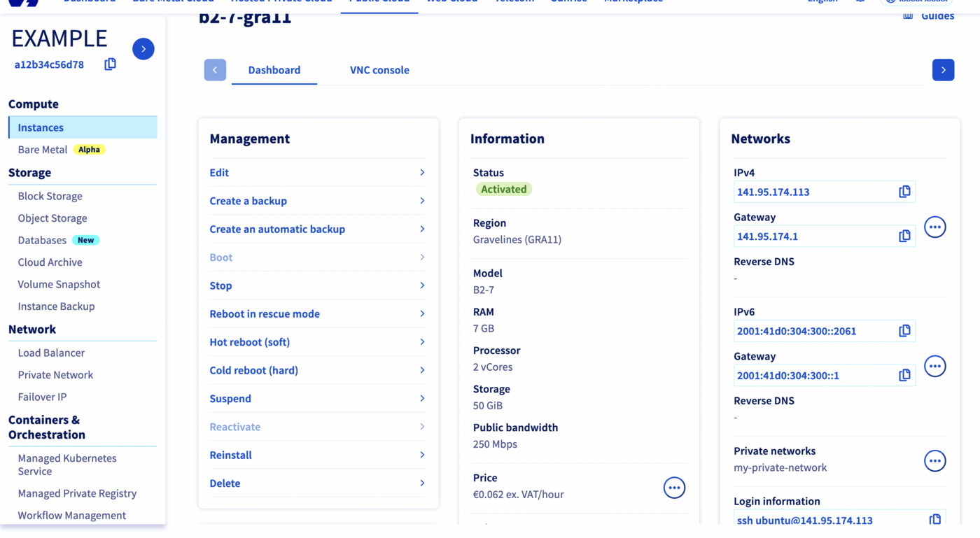980x538 pixels.
Task: Go to Managed Kubernetes Service
Action: (67, 465)
